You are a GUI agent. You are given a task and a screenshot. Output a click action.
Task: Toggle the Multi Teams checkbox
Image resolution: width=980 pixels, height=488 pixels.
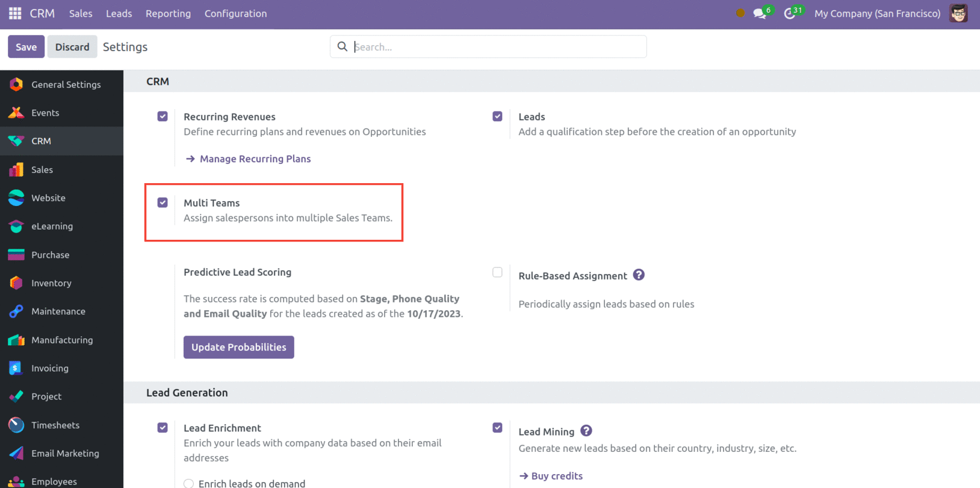(163, 202)
